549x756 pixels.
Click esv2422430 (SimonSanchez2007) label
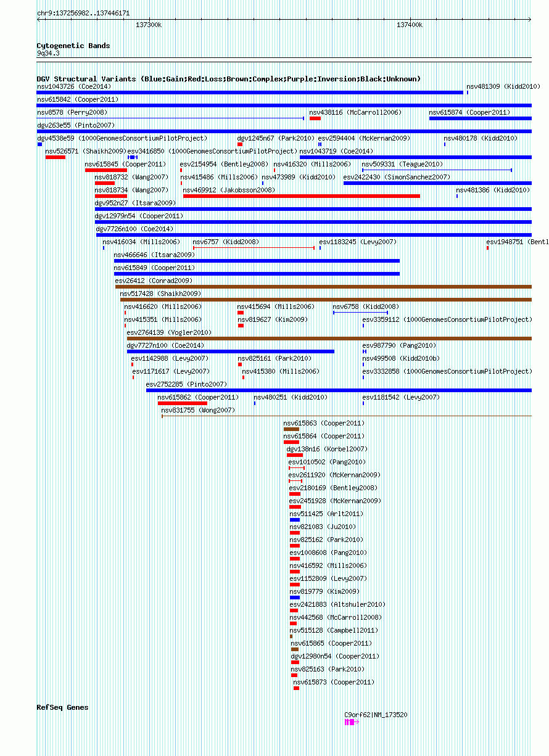(397, 178)
